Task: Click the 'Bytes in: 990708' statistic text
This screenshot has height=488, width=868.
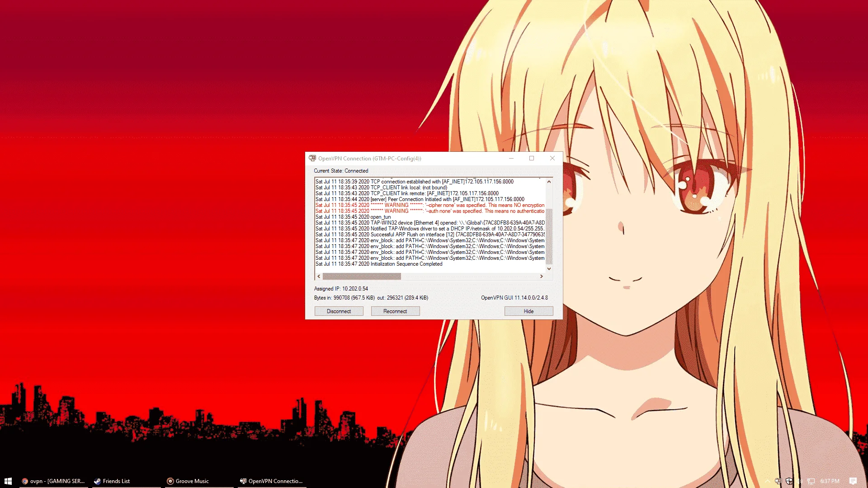Action: point(344,298)
